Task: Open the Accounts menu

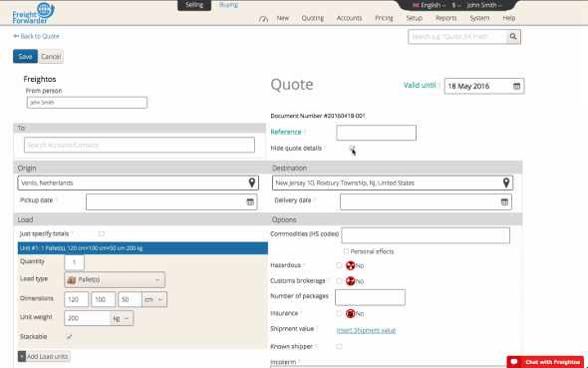Action: click(349, 18)
